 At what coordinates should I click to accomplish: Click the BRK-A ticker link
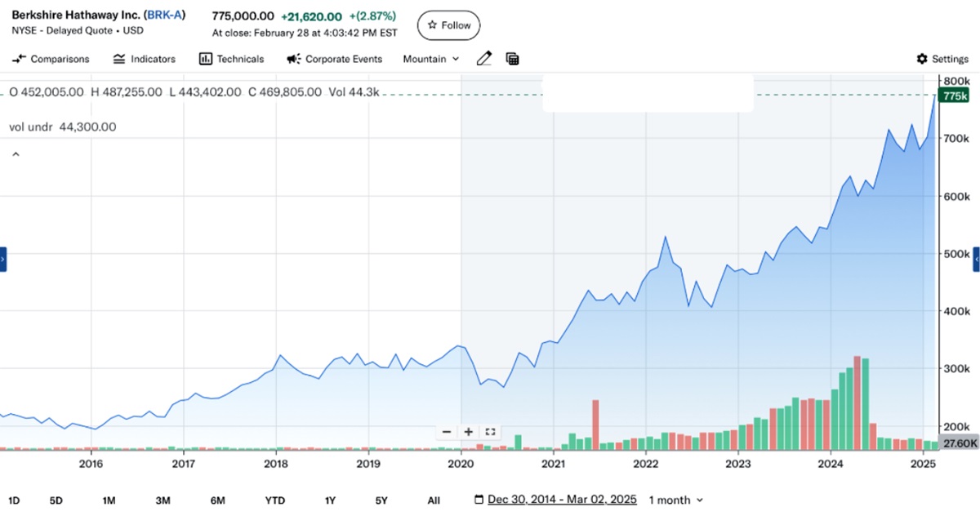tap(163, 16)
